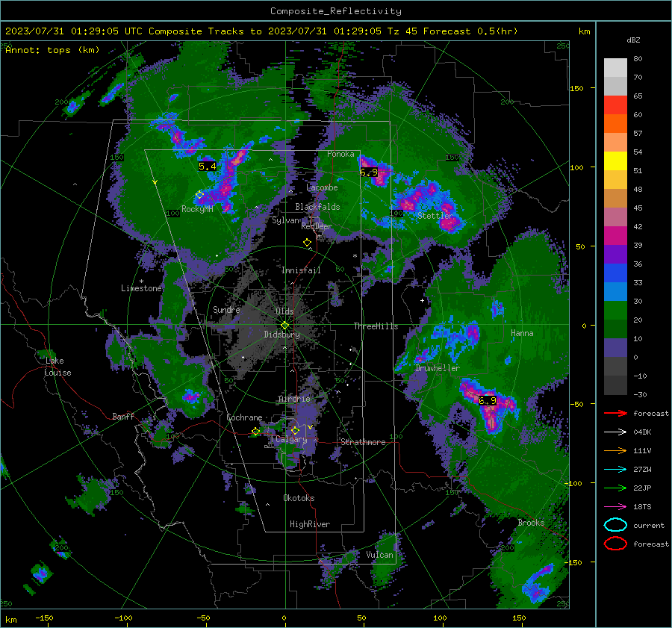
Task: Click the Sylvan label
Action: (286, 220)
